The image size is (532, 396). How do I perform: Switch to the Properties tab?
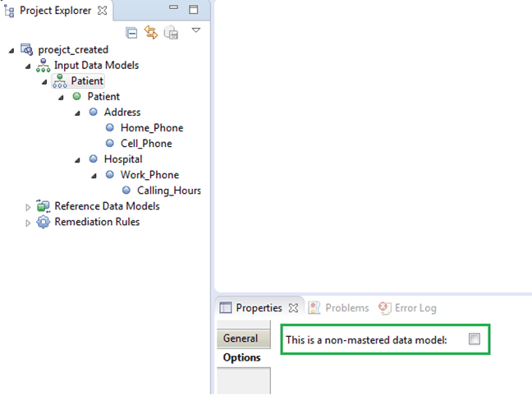(x=259, y=308)
